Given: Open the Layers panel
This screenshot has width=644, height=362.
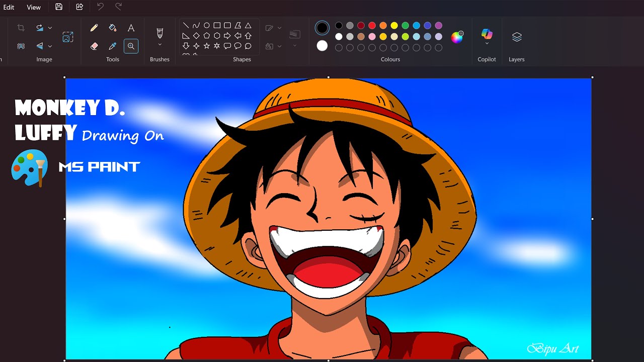Looking at the screenshot, I should click(517, 37).
